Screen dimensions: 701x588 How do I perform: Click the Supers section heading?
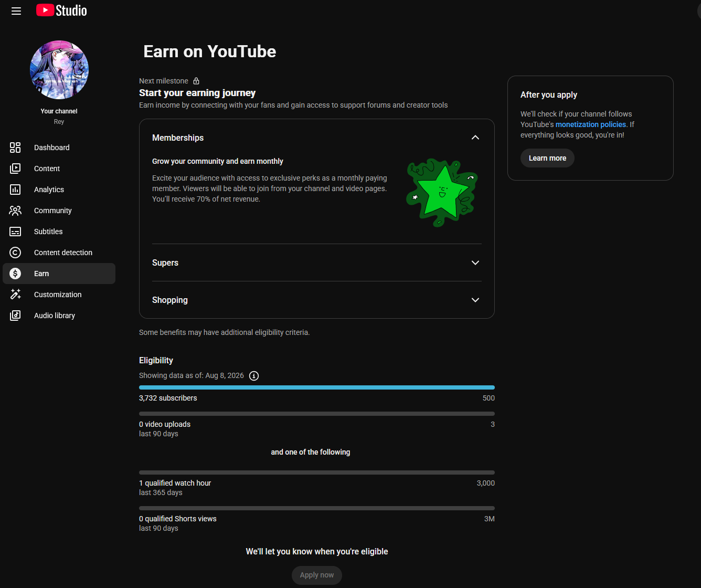165,262
